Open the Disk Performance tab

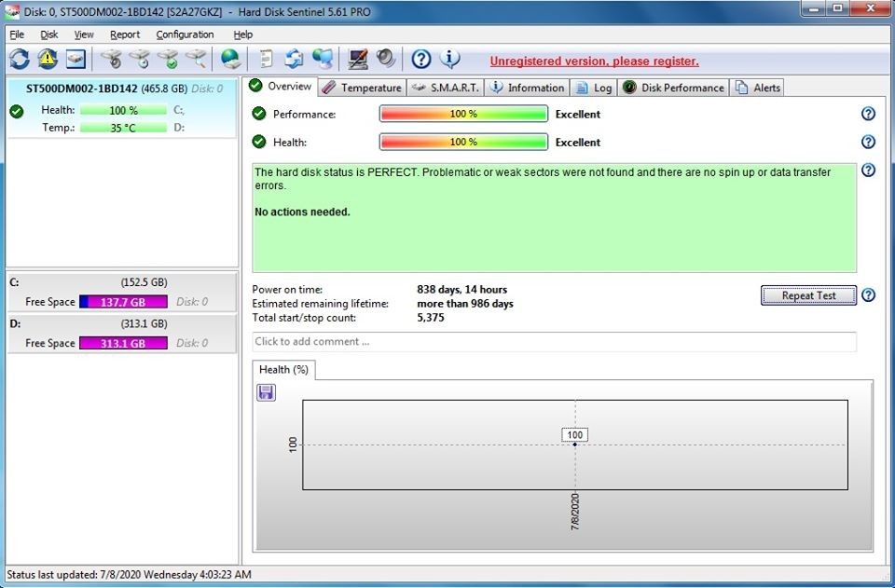click(673, 88)
